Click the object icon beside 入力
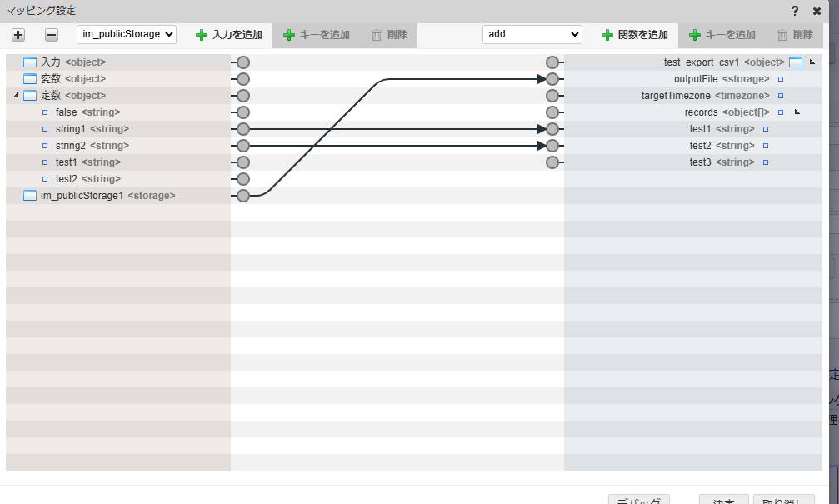This screenshot has width=839, height=504. (30, 62)
